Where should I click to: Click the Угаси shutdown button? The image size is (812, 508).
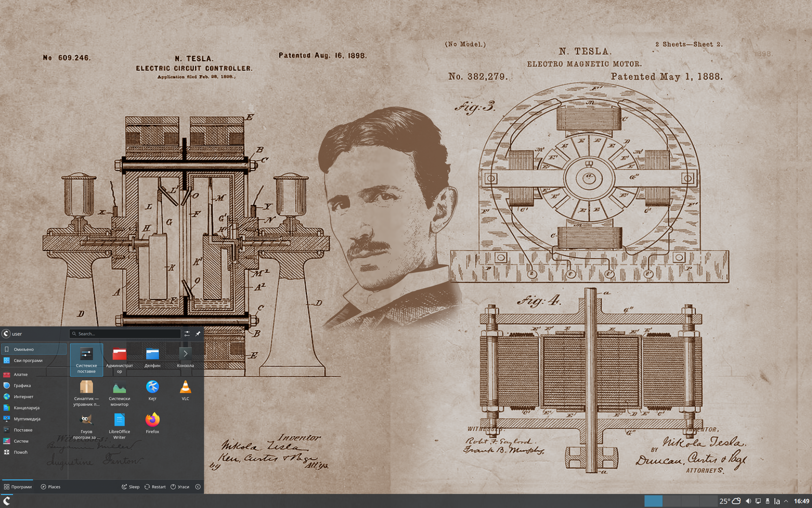click(180, 486)
